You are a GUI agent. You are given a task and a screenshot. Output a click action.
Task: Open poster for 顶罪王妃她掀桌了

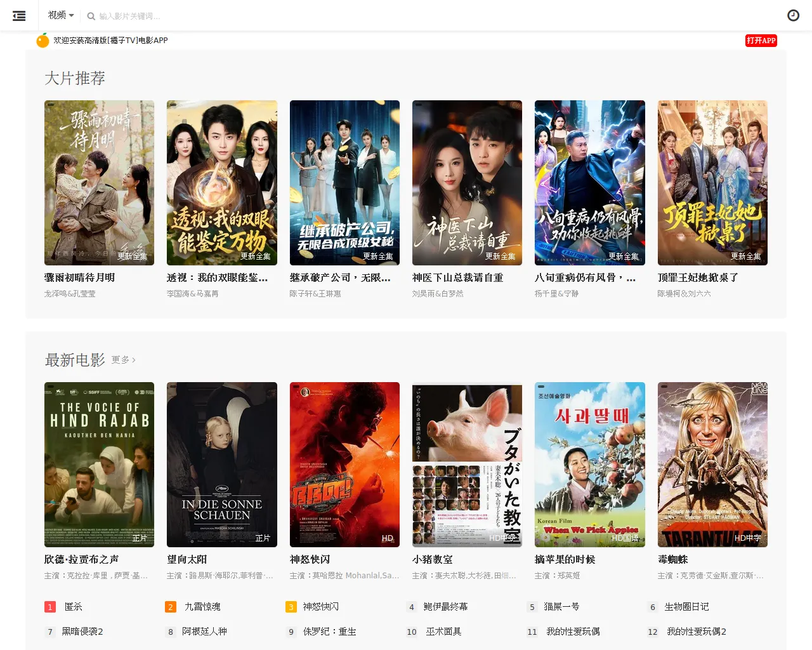tap(712, 183)
